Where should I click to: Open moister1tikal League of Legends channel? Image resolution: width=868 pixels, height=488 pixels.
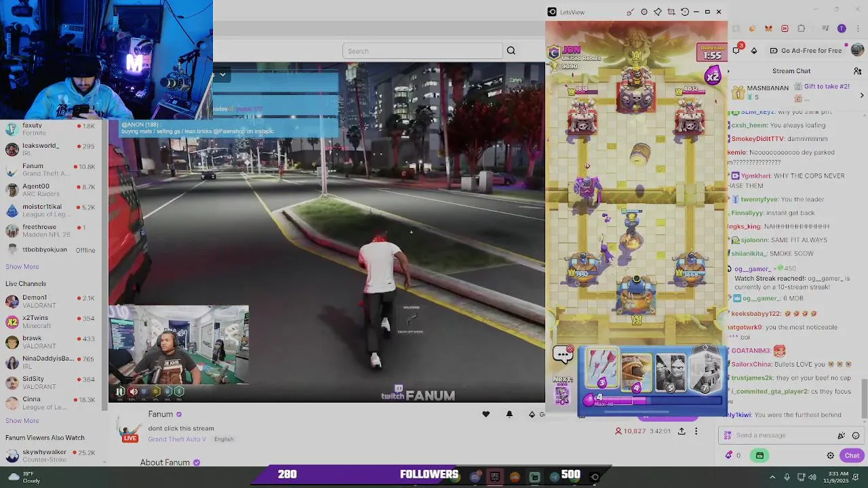52,210
